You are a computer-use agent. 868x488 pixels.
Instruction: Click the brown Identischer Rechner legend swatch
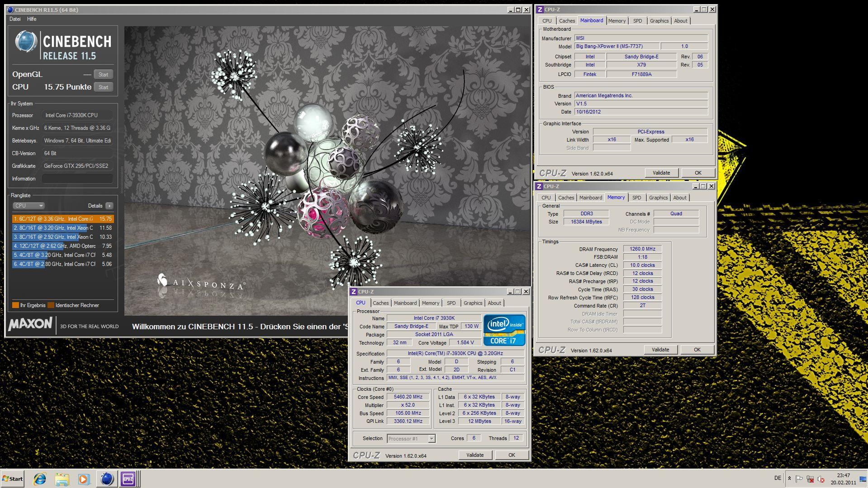point(51,305)
